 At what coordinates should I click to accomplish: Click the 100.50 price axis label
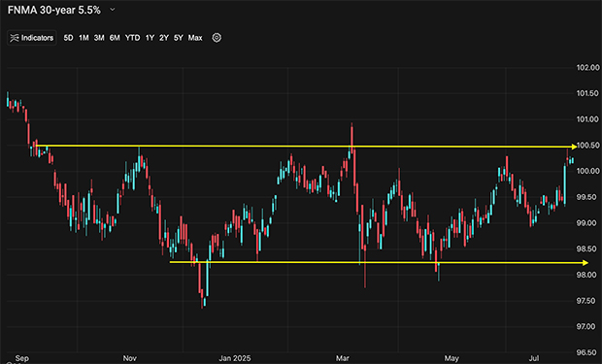click(x=587, y=146)
